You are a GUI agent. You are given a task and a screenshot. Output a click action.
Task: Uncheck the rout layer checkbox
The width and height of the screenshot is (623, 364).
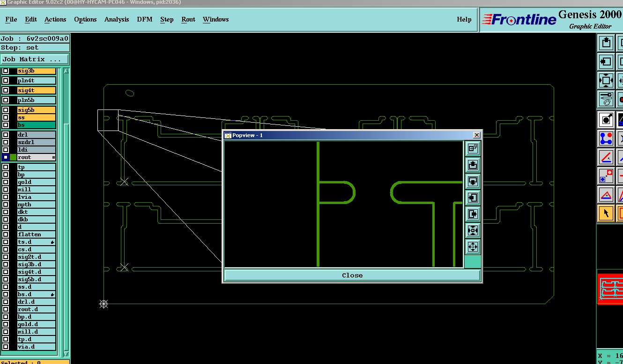click(x=6, y=157)
